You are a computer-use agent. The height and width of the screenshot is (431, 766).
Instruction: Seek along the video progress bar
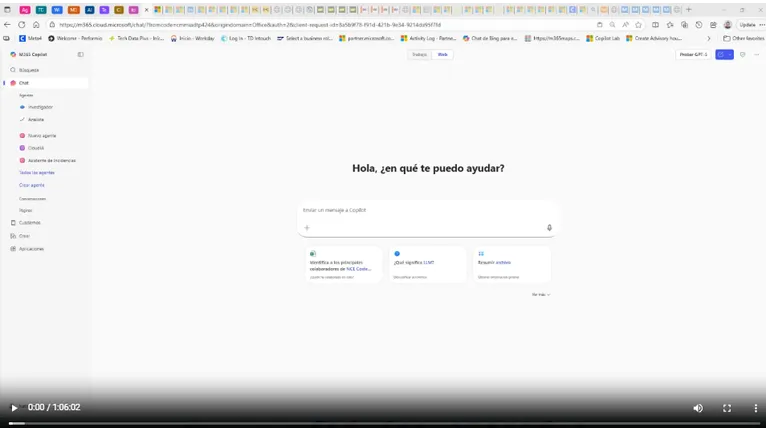tap(383, 423)
